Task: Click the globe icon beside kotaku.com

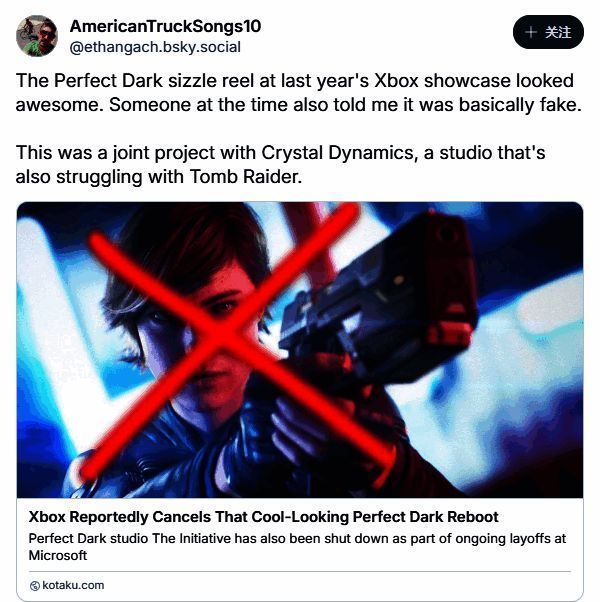Action: [35, 585]
